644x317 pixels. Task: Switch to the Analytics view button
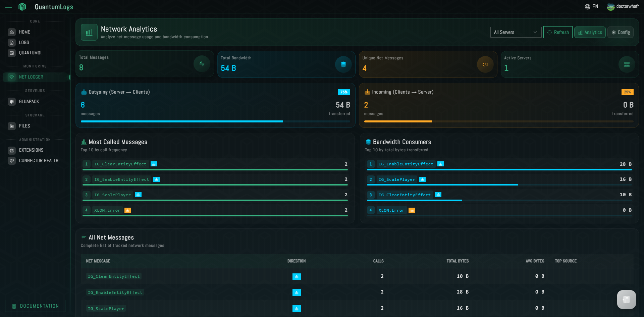(x=590, y=32)
